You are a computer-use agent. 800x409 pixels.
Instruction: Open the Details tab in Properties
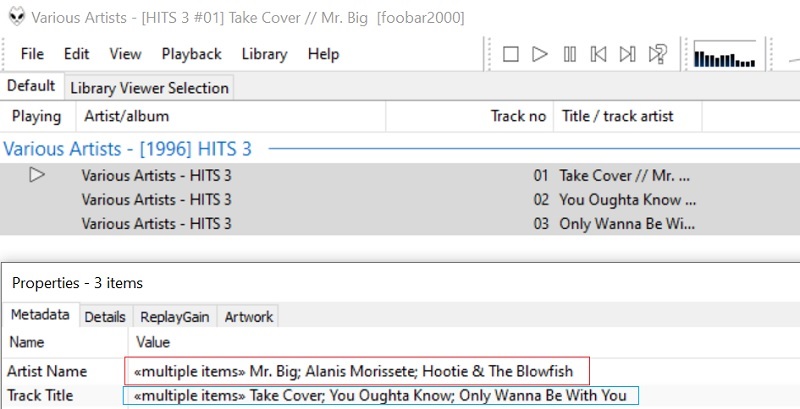point(105,317)
